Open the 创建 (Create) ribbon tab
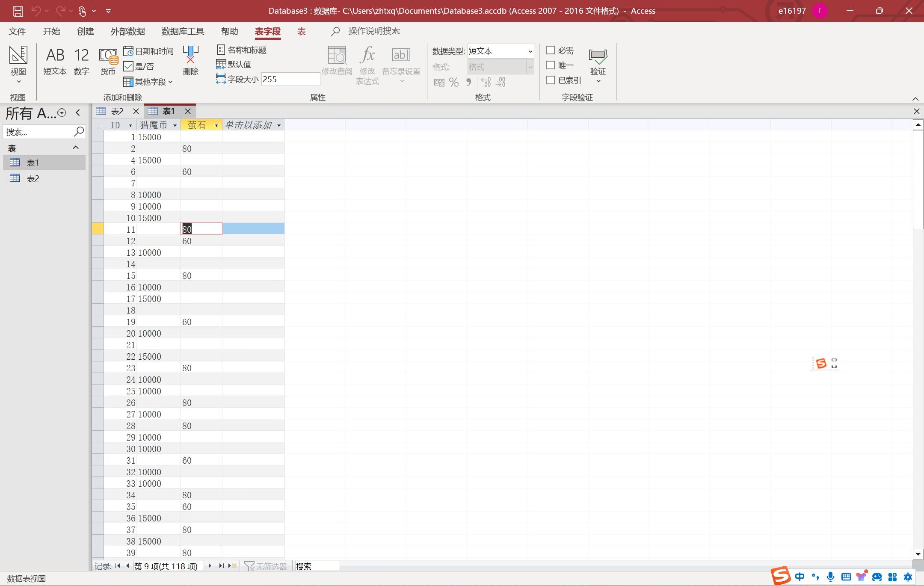924x586 pixels. 86,31
